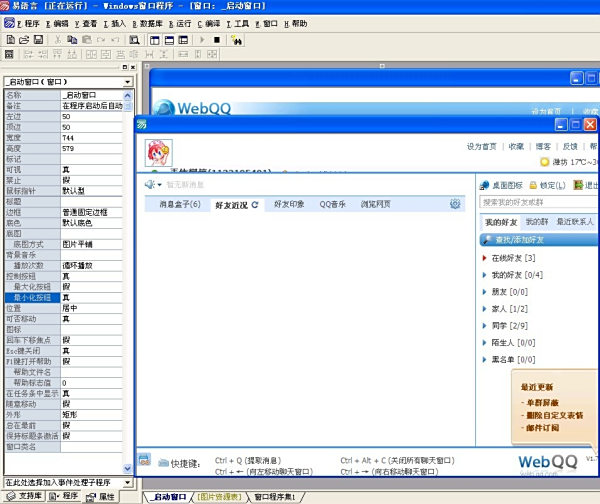Click the dark grid icon on alignment toolbar
This screenshot has width=600, height=504.
(9, 54)
